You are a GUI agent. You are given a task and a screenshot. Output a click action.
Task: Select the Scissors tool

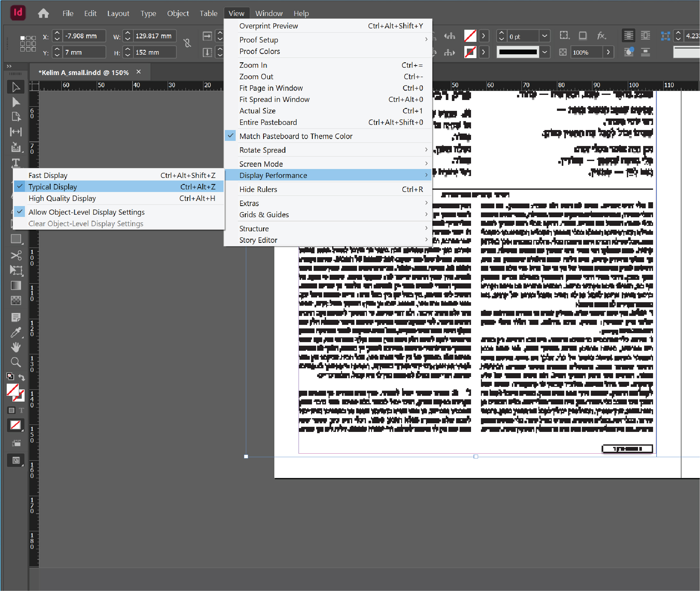(15, 255)
